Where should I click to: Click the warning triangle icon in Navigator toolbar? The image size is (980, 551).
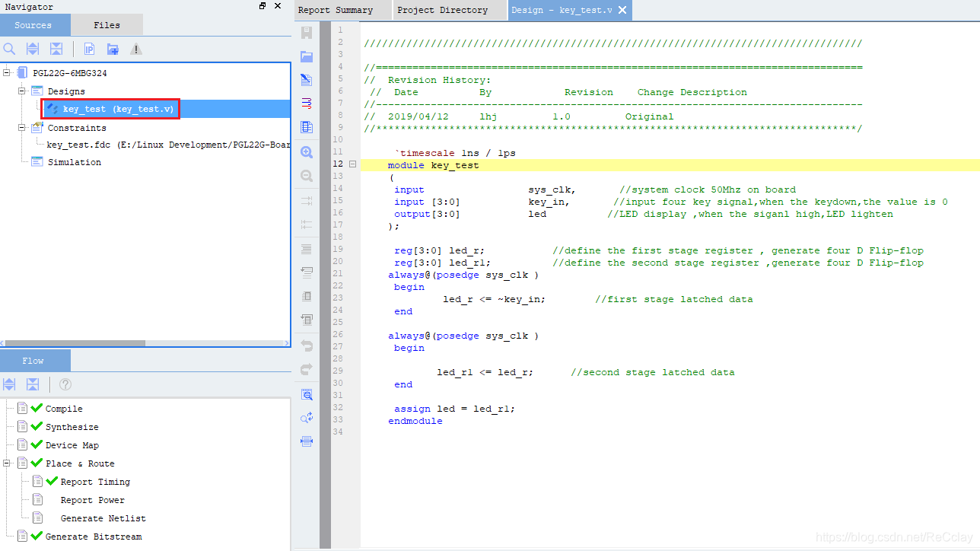click(136, 49)
